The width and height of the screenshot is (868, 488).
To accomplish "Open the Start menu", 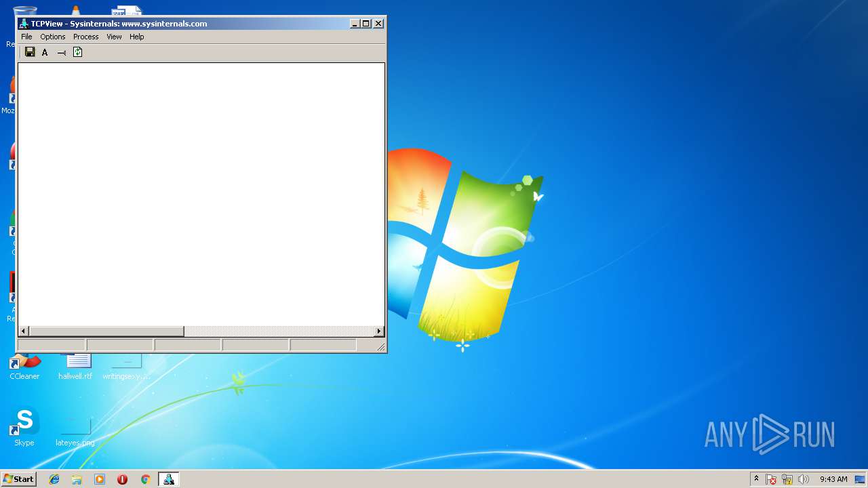I will click(19, 479).
